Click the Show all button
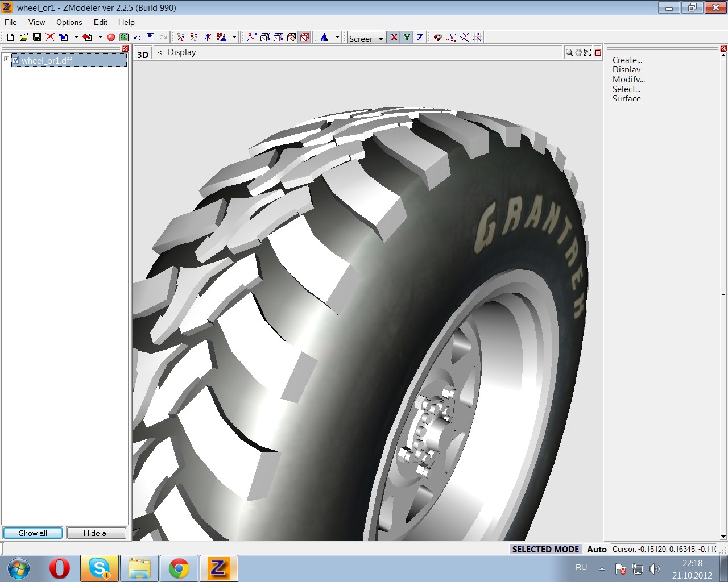 click(33, 533)
